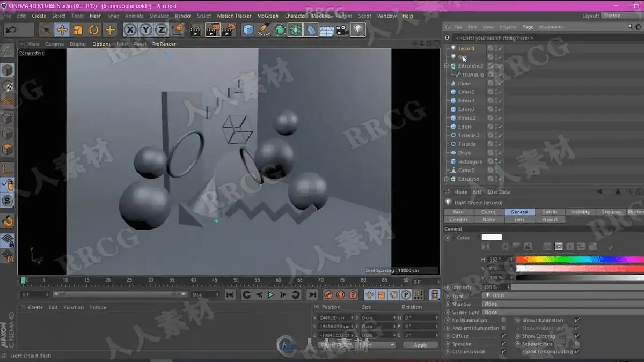Open the light Type dropdown showing Omni
644x362 pixels.
pos(562,295)
